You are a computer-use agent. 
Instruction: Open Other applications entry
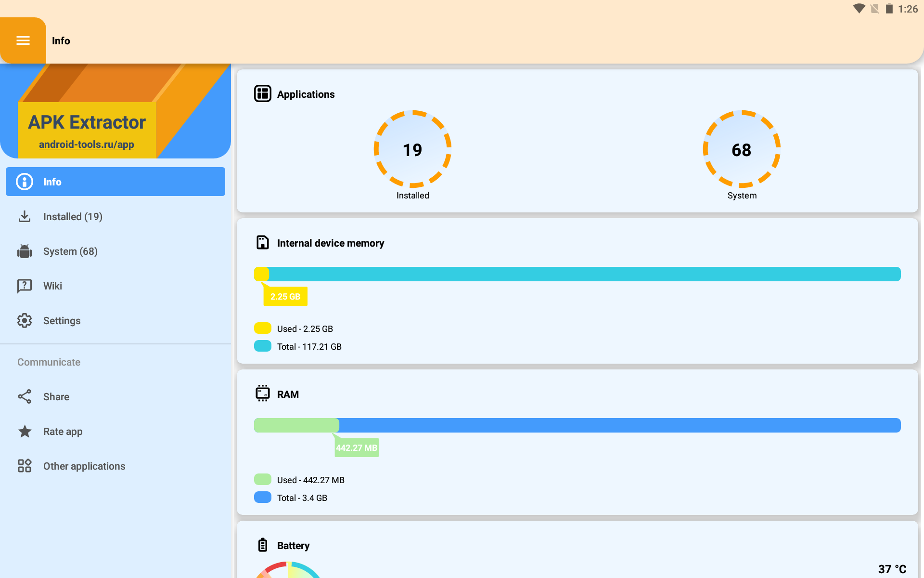(115, 466)
